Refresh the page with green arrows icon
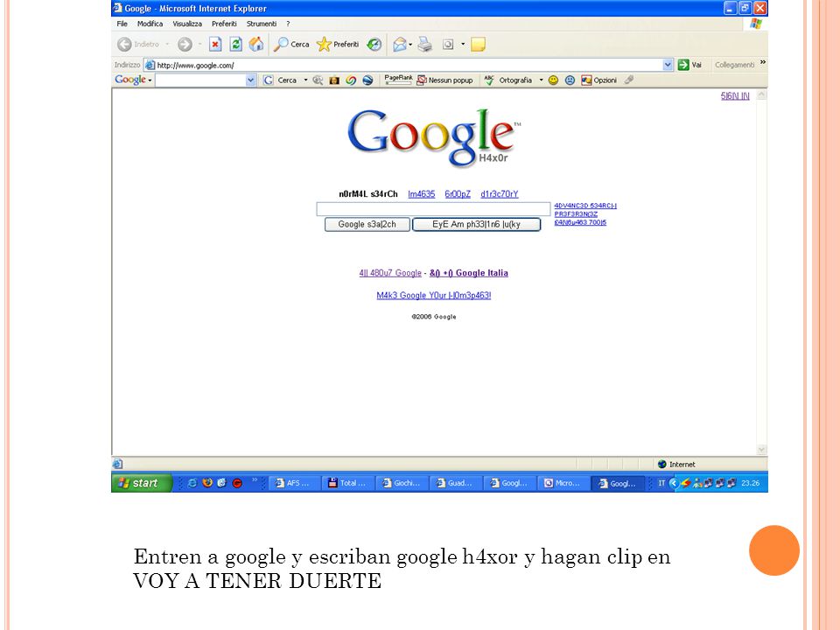 235,45
